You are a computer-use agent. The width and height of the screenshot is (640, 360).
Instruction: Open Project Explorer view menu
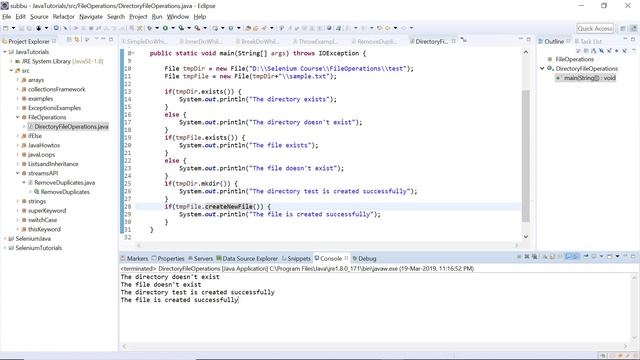tap(97, 39)
